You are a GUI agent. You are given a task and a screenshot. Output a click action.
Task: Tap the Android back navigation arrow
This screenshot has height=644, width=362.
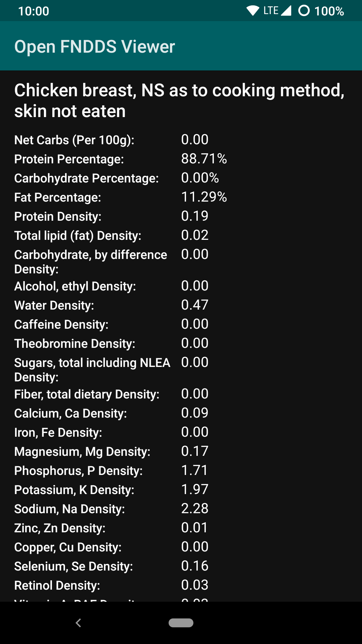[78, 623]
